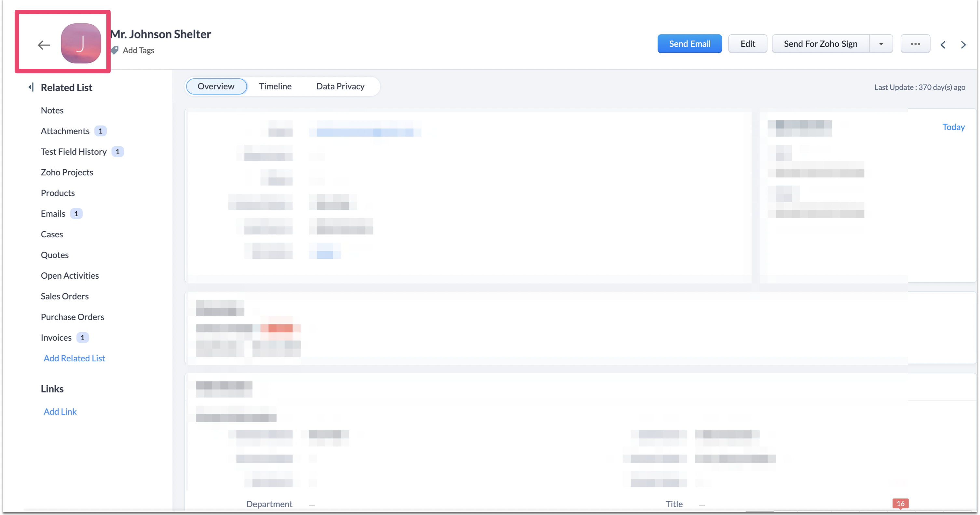Click the Edit button
Viewport: 980px width, 515px height.
tap(748, 44)
